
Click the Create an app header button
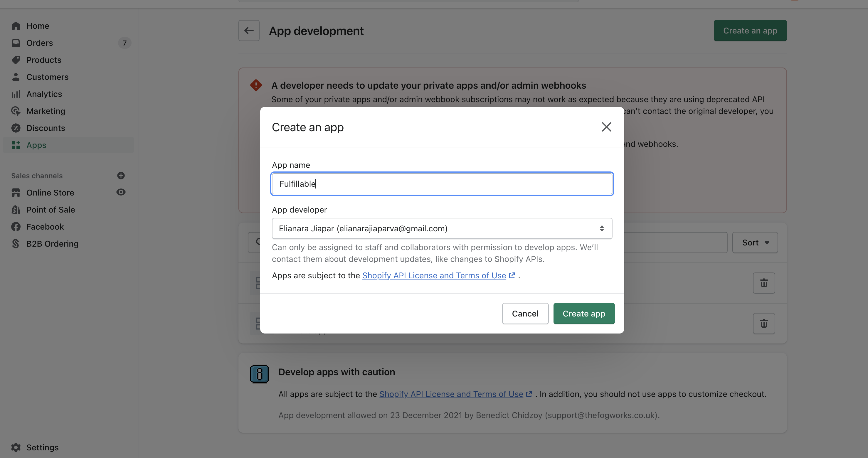pyautogui.click(x=750, y=31)
